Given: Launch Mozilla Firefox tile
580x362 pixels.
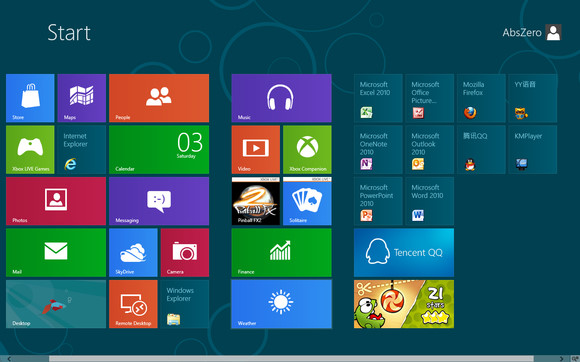Looking at the screenshot, I should [x=481, y=98].
